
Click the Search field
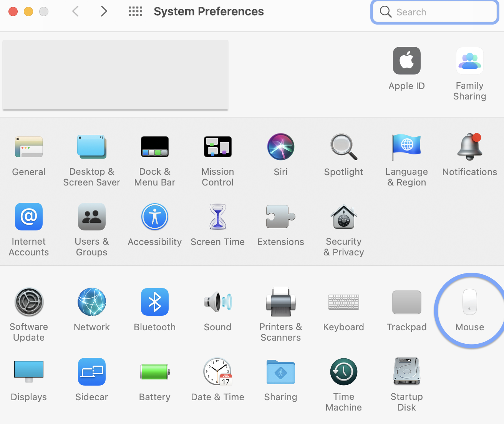tap(435, 12)
